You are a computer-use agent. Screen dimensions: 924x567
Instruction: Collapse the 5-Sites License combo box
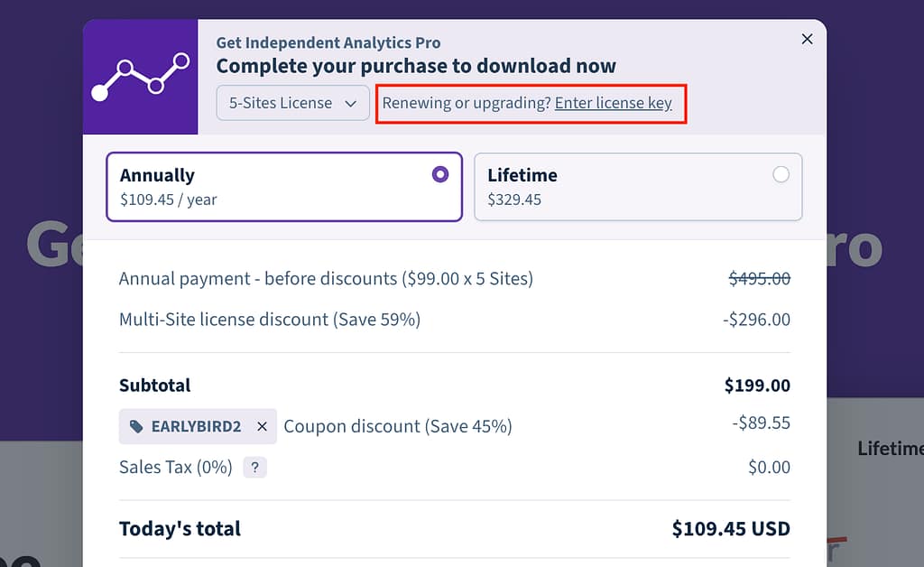292,103
